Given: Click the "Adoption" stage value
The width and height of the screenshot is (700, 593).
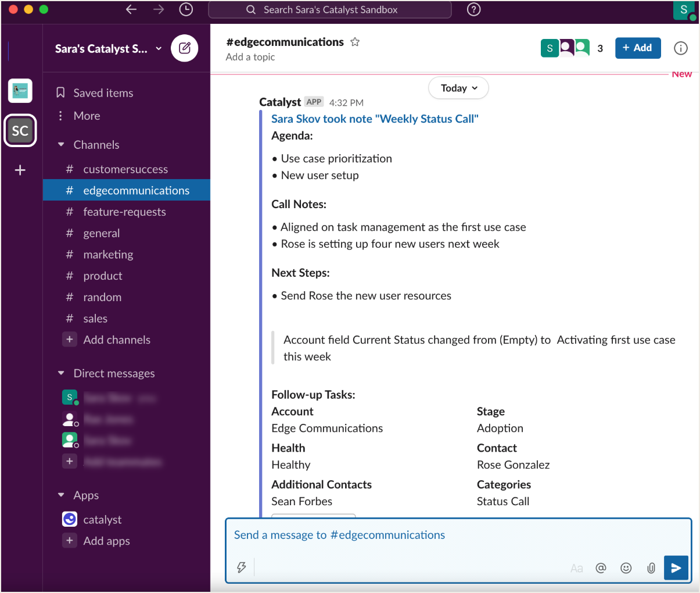Looking at the screenshot, I should coord(500,428).
